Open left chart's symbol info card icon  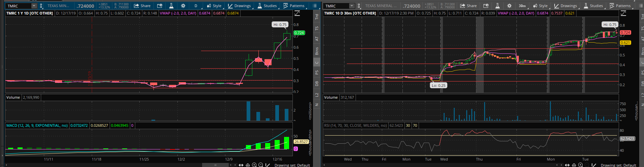click(x=160, y=6)
